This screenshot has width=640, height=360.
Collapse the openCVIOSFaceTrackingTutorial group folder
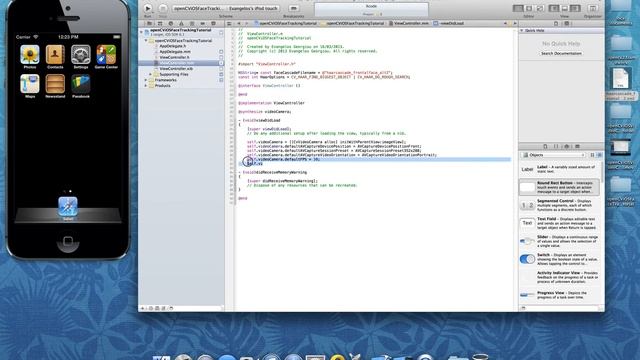coord(146,41)
